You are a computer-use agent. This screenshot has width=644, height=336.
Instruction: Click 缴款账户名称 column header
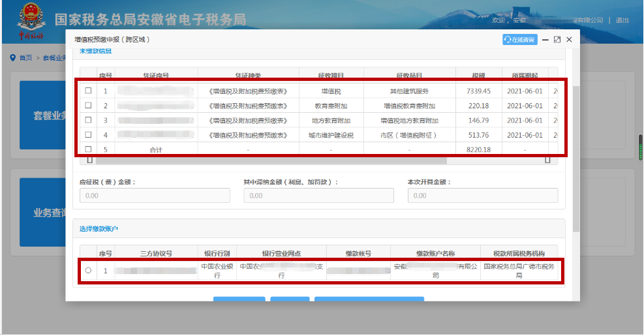(x=435, y=253)
